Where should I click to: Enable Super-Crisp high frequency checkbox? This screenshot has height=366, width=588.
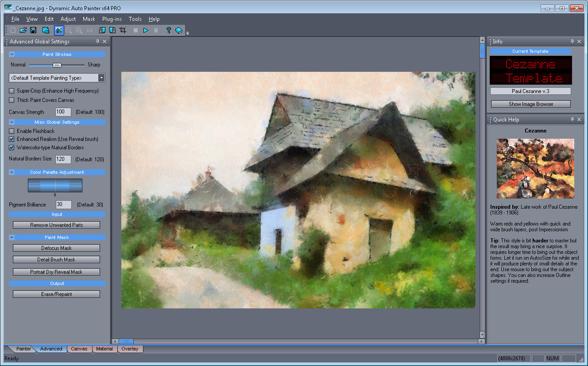(x=12, y=91)
